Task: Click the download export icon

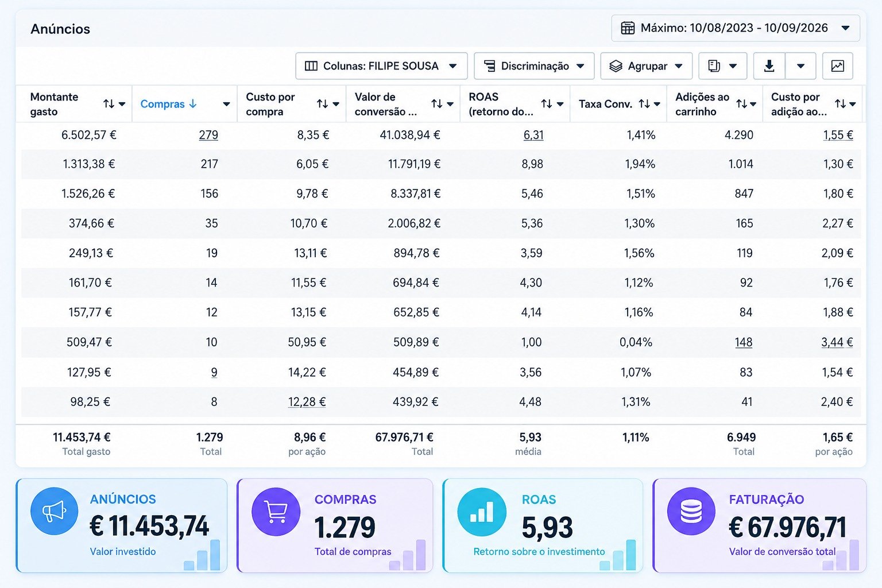Action: (x=769, y=66)
